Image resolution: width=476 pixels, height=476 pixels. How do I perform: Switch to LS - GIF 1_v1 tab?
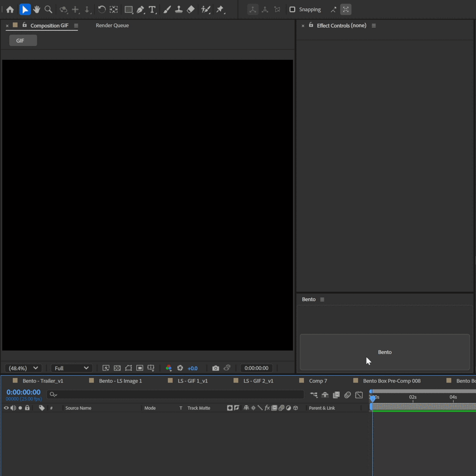pyautogui.click(x=193, y=381)
